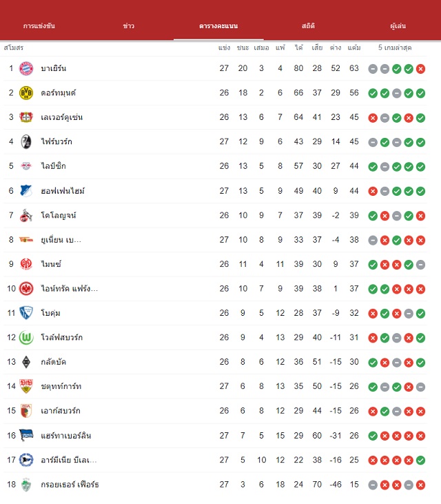This screenshot has height=504, width=441.
Task: Open the ผู้เล่น tab
Action: point(398,26)
